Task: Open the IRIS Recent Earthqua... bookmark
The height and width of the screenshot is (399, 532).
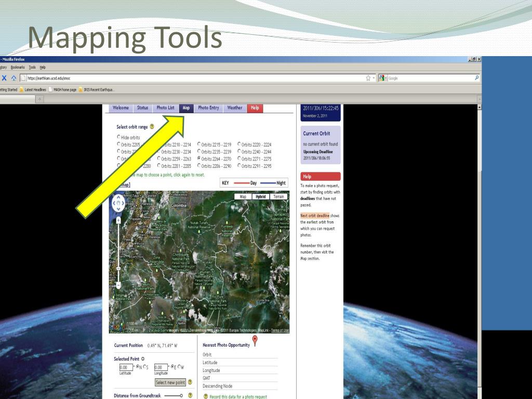Action: coord(96,89)
